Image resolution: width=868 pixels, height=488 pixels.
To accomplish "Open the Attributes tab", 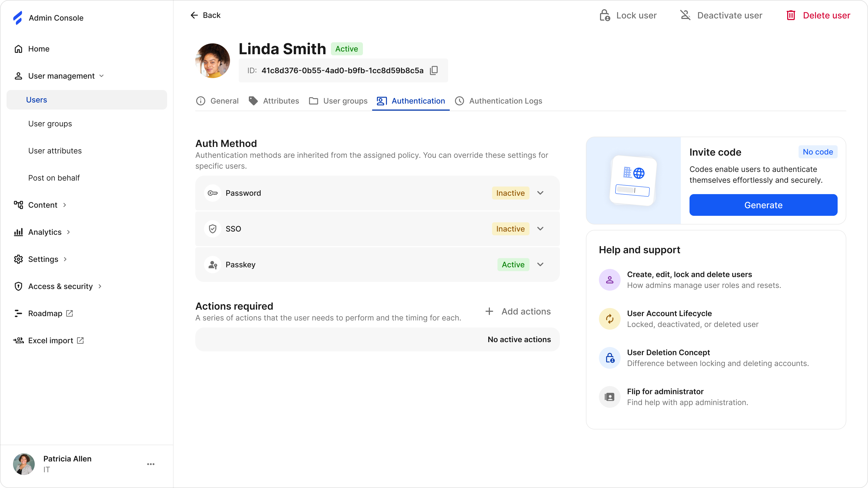I will pos(274,101).
